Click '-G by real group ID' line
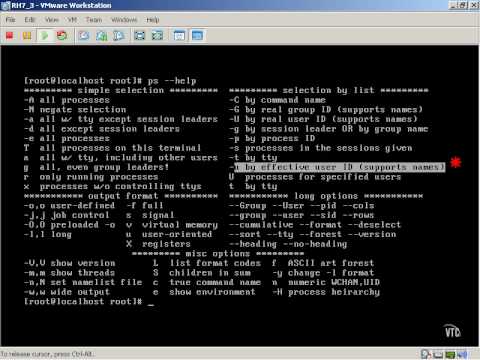The image size is (480, 360). tap(326, 110)
